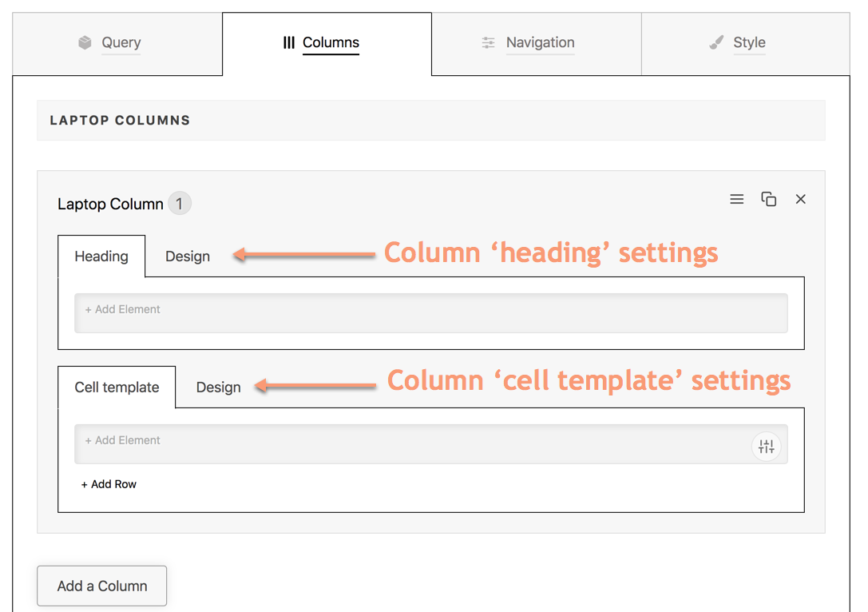Click Add Element in Heading section
The height and width of the screenshot is (612, 868).
tap(123, 309)
